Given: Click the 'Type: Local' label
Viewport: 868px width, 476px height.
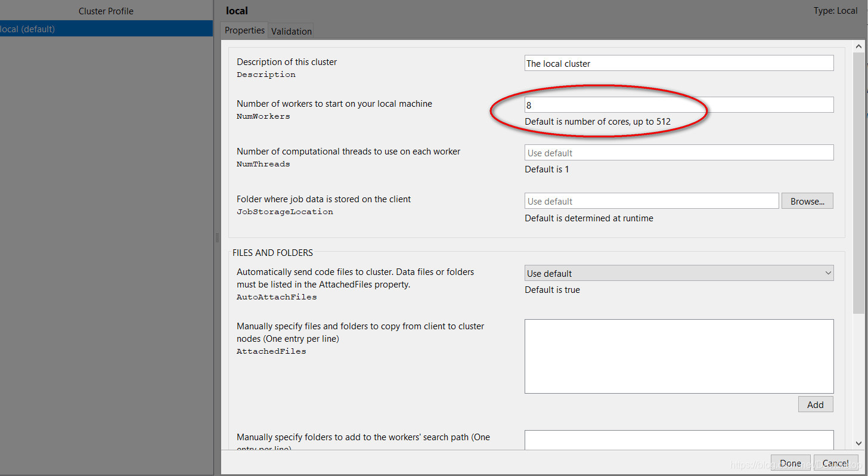Looking at the screenshot, I should [x=835, y=11].
